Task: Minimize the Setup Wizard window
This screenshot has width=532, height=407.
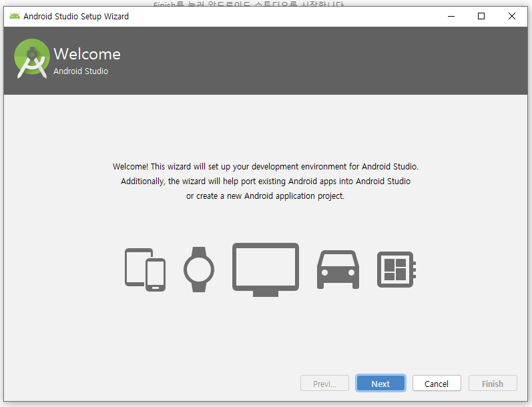Action: (x=451, y=16)
